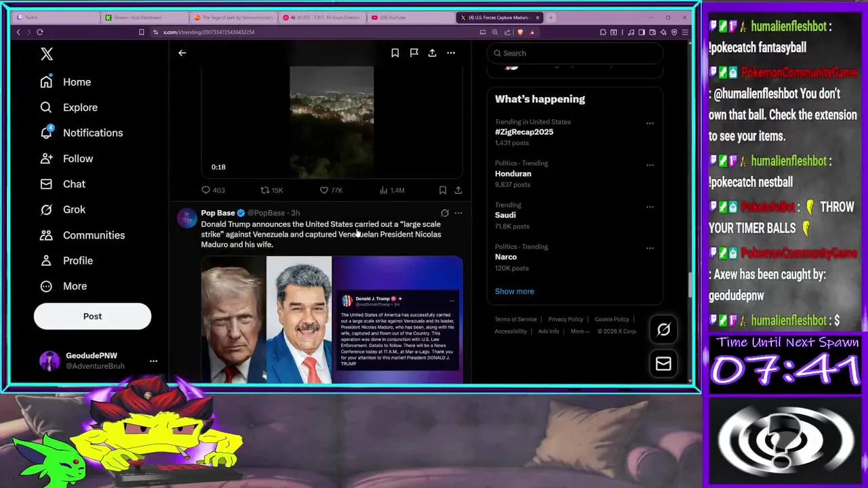Viewport: 868px width, 488px height.
Task: Click the @PopBase handle
Action: pos(266,213)
